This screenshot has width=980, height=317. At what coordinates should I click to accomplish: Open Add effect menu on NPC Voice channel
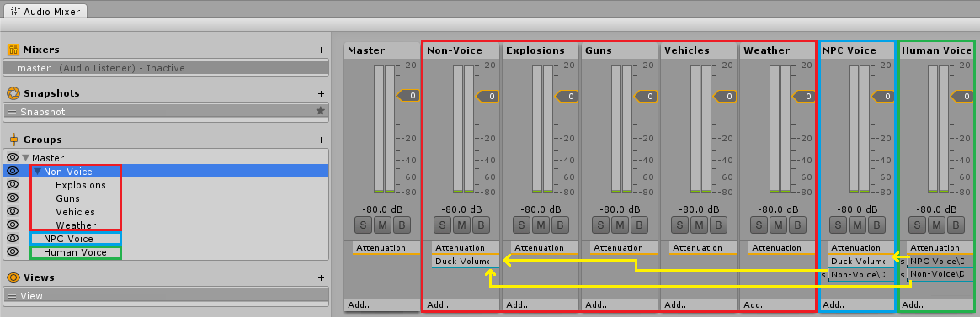(857, 305)
